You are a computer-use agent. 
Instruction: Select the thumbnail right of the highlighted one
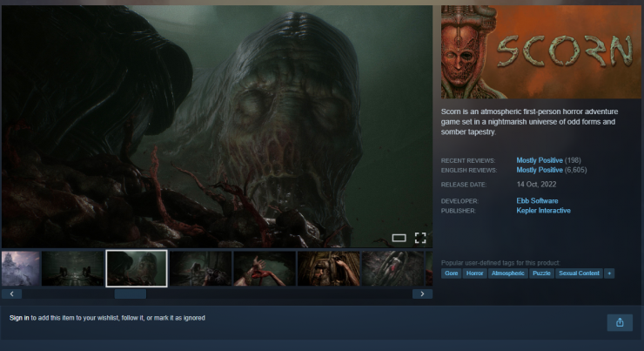(x=200, y=268)
